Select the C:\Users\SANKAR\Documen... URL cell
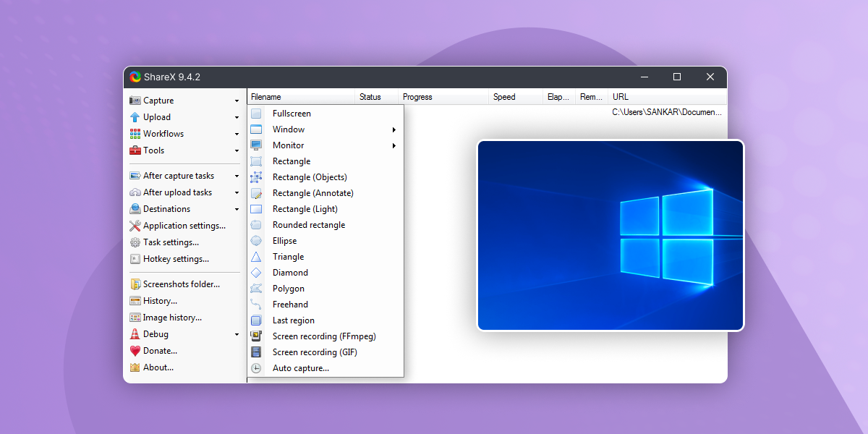Image resolution: width=868 pixels, height=434 pixels. (x=666, y=113)
